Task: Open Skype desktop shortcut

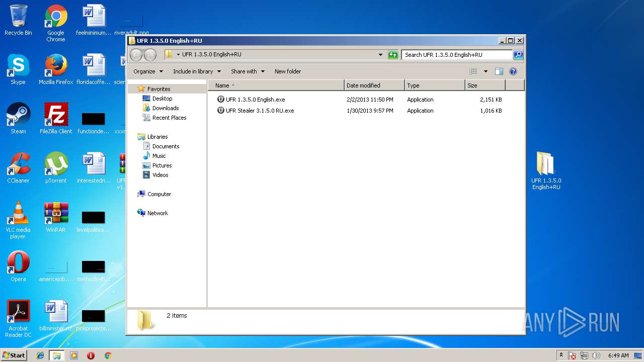Action: tap(18, 69)
